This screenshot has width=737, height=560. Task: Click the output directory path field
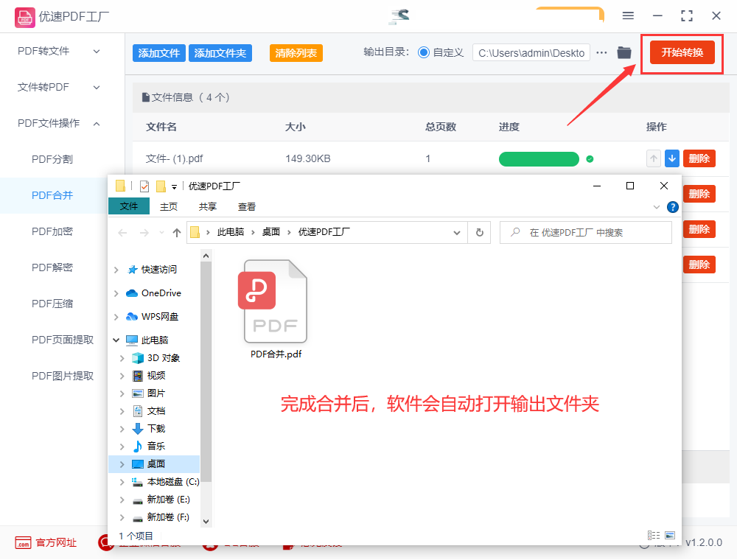coord(531,53)
